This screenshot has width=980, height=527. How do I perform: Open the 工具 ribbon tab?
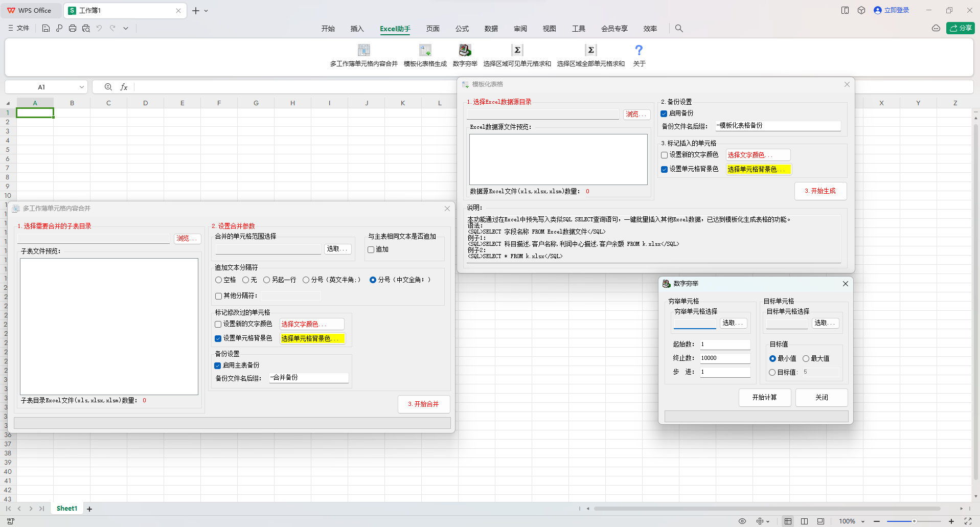(x=578, y=29)
